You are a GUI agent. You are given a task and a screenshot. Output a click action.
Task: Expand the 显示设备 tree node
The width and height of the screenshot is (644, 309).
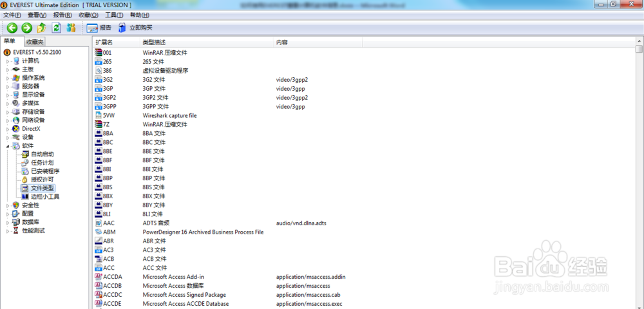tap(7, 95)
